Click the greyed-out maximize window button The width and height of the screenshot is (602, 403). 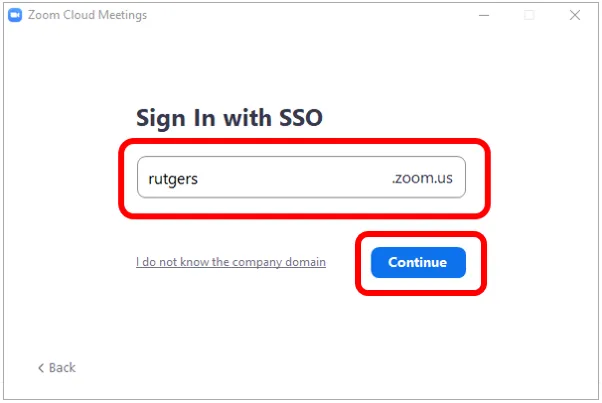click(529, 15)
